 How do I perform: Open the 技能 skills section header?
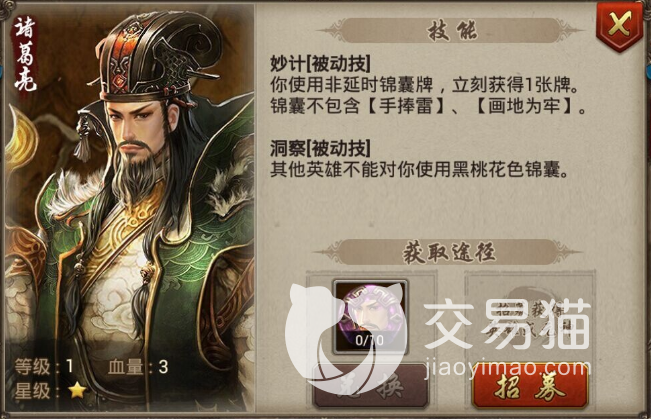(452, 30)
